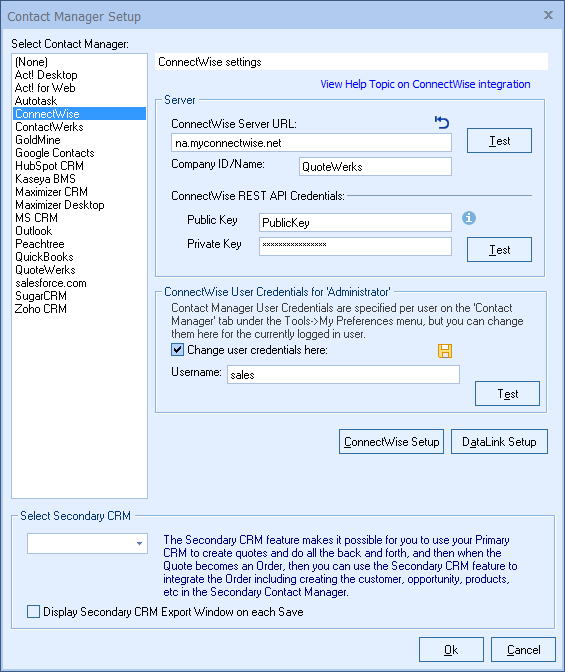Select Act! Desktop contact manager
Viewport: 565px width, 672px height.
tap(79, 75)
